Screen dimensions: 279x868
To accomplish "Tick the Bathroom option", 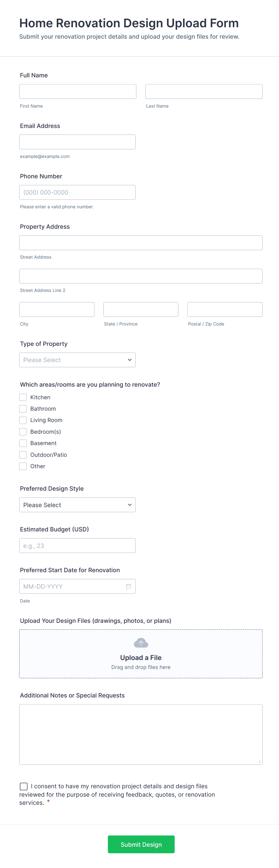I will [x=23, y=409].
